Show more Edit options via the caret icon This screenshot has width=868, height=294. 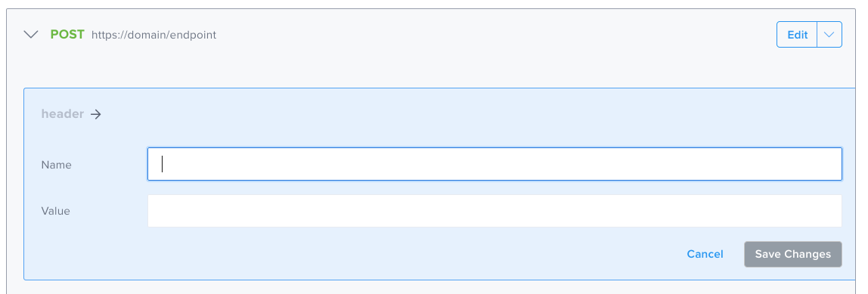click(829, 34)
